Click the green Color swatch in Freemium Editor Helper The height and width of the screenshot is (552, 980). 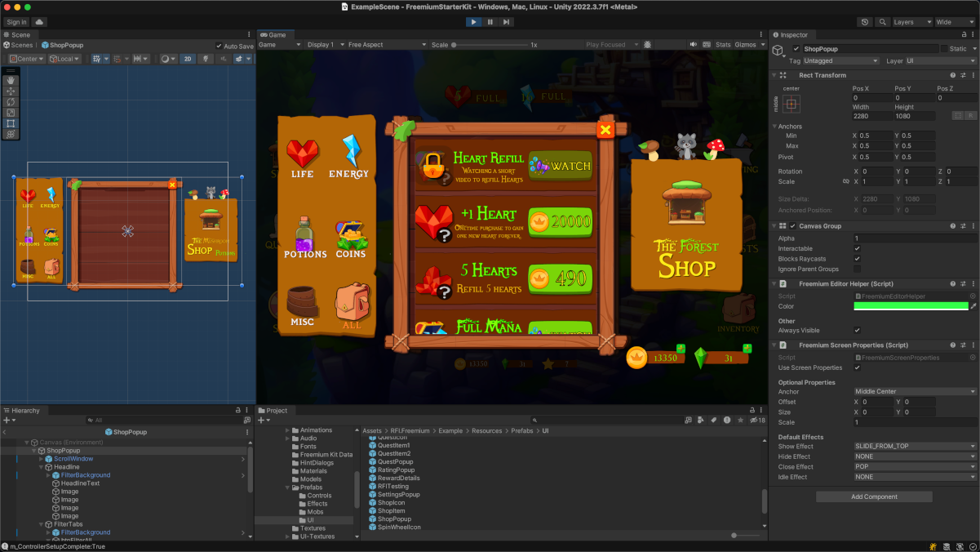click(910, 306)
